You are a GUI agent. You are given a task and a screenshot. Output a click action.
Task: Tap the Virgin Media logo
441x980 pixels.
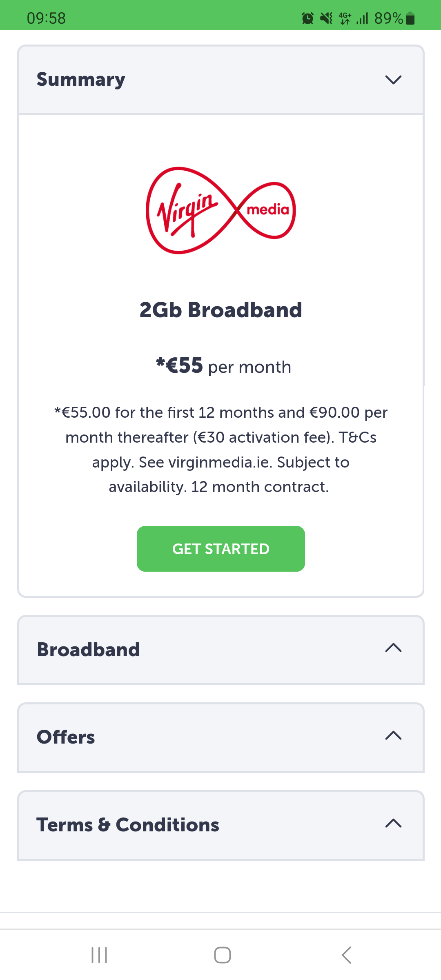click(x=221, y=210)
